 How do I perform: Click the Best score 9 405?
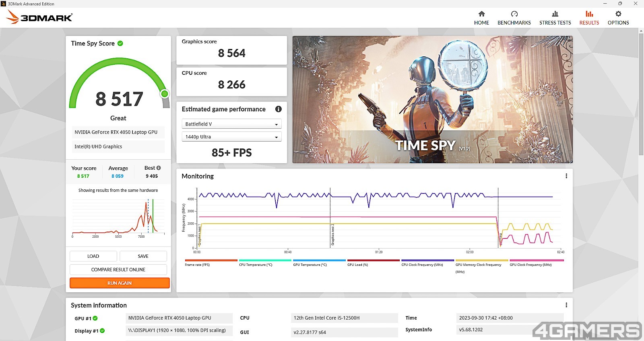152,176
